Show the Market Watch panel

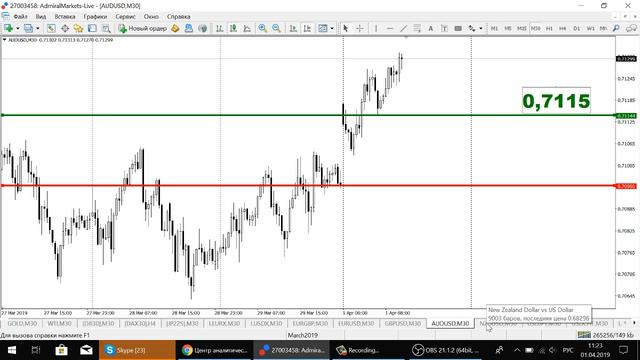click(51, 28)
